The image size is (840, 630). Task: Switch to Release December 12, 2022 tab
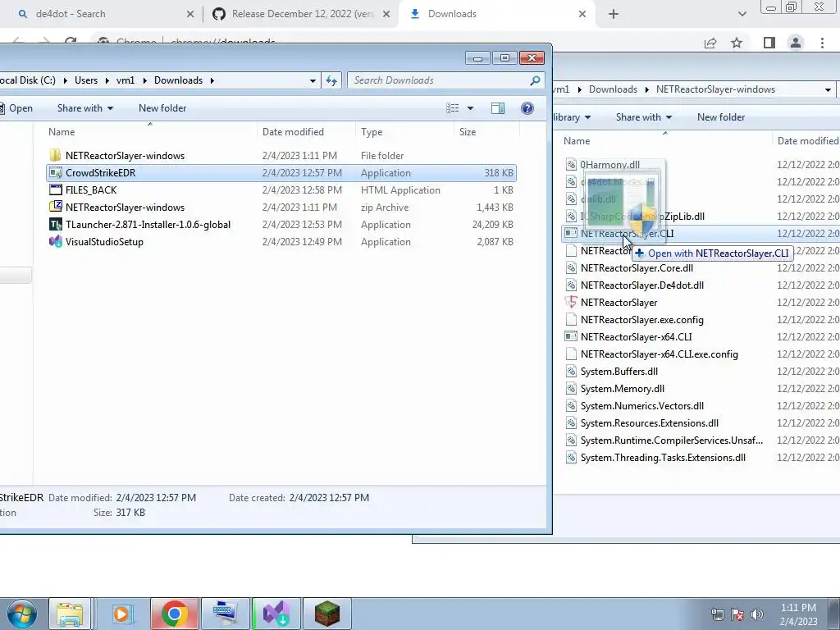click(302, 14)
